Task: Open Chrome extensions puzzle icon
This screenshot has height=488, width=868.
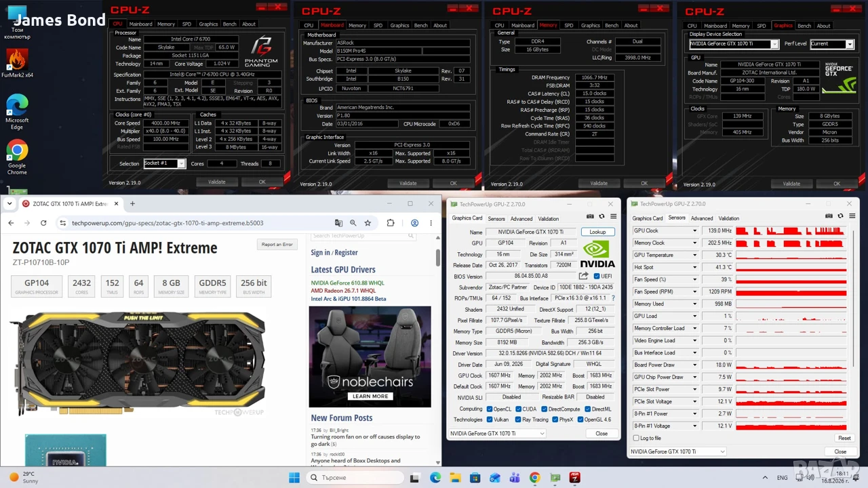Action: coord(391,223)
